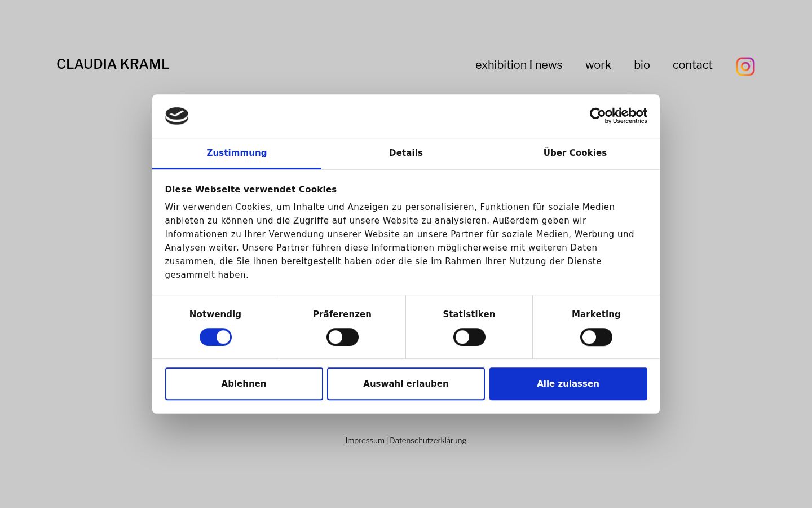Open the Instagram profile icon
This screenshot has height=508, width=812.
coord(745,66)
